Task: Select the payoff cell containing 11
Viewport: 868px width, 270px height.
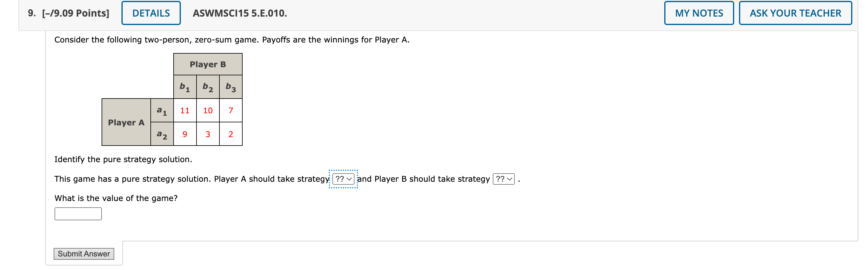Action: click(185, 110)
